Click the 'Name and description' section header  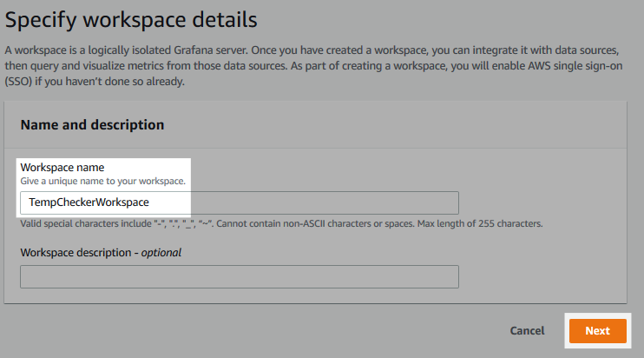(92, 124)
